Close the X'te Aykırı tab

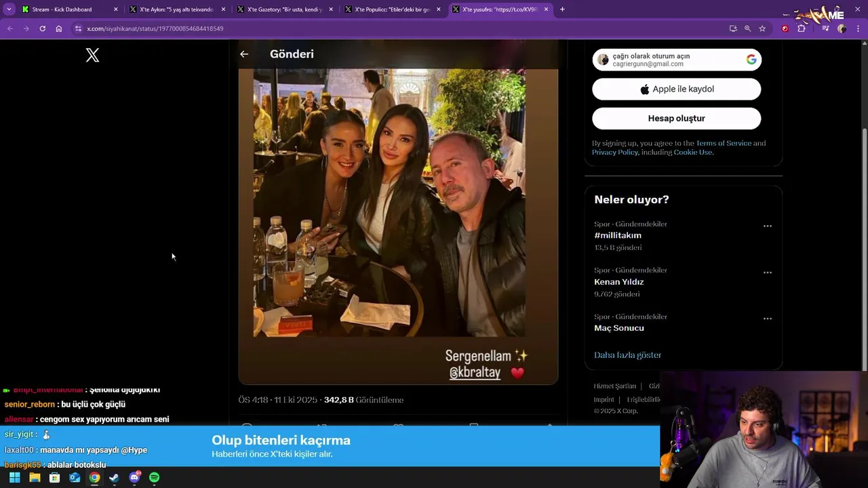223,9
